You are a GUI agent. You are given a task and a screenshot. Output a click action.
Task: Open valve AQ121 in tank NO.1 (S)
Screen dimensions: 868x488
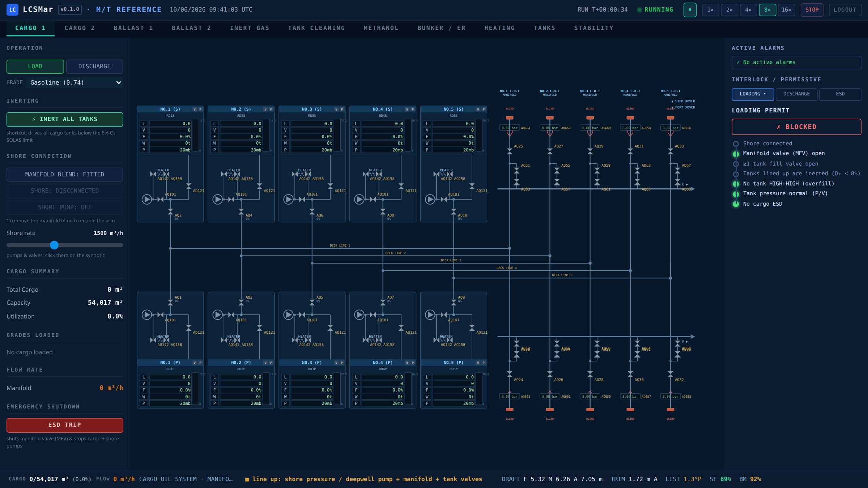click(189, 186)
